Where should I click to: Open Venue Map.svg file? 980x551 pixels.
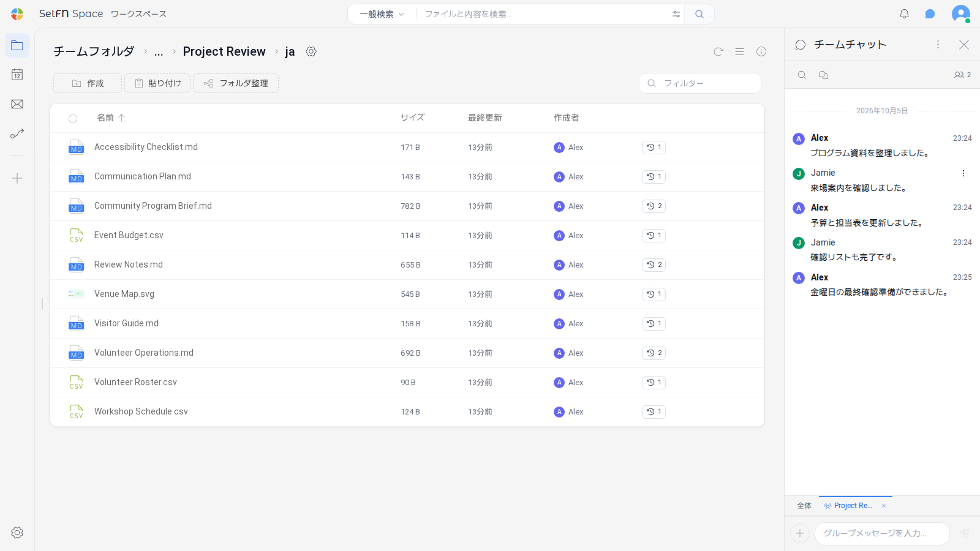click(x=124, y=294)
